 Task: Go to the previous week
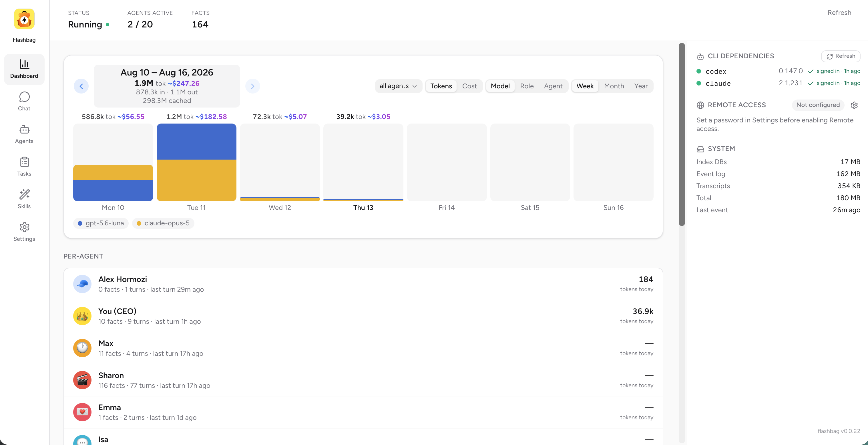tap(81, 86)
